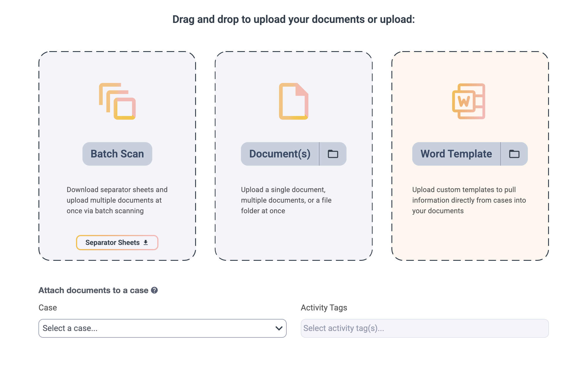Viewport: 588px width, 368px height.
Task: Click the single page document icon
Action: point(294,101)
